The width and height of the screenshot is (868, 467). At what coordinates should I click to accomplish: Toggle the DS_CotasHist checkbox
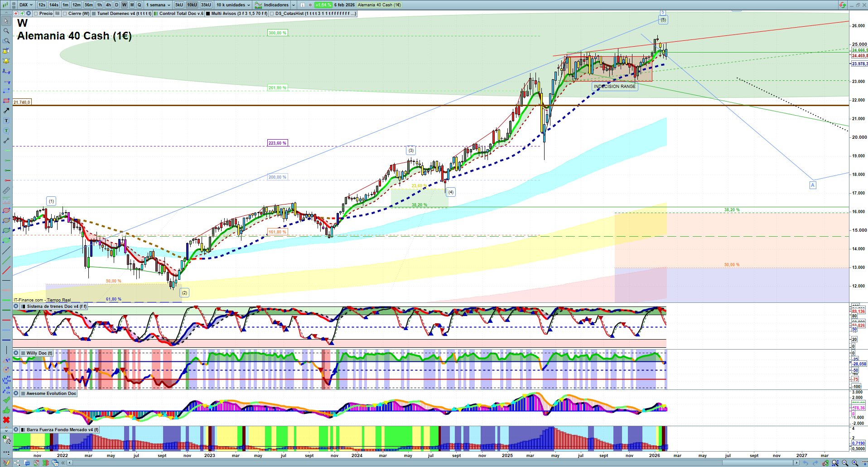pos(272,14)
